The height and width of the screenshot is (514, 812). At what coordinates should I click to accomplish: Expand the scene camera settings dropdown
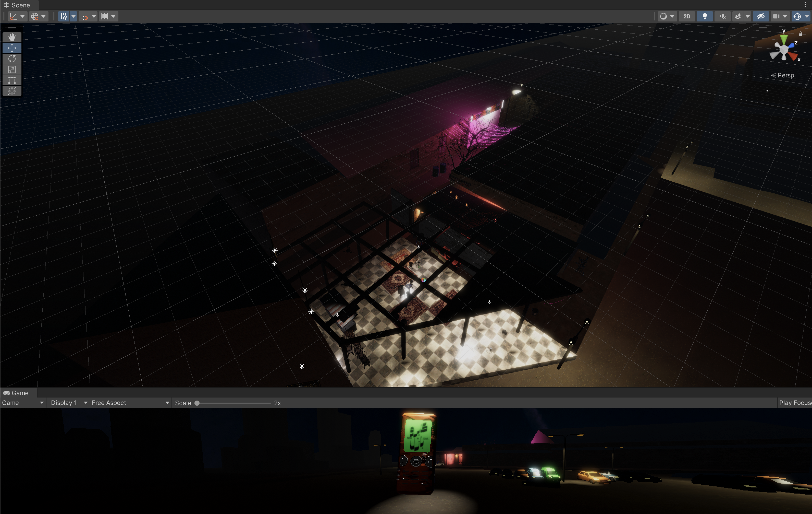point(785,16)
